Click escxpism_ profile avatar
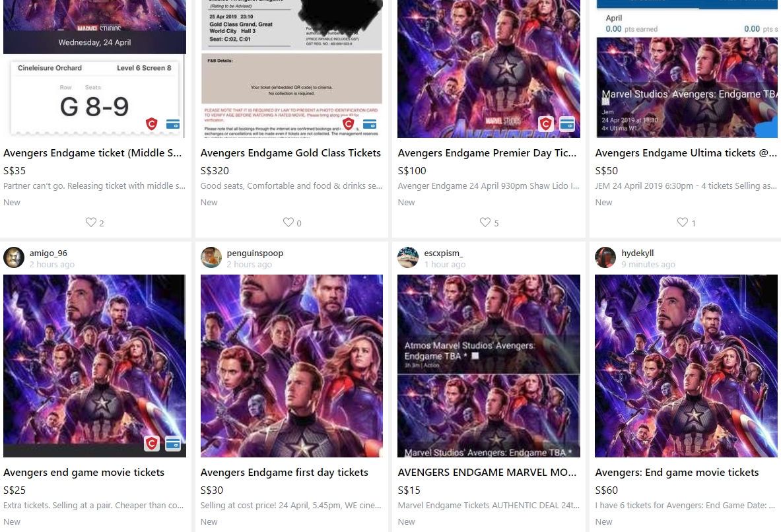Image resolution: width=781 pixels, height=532 pixels. click(408, 257)
